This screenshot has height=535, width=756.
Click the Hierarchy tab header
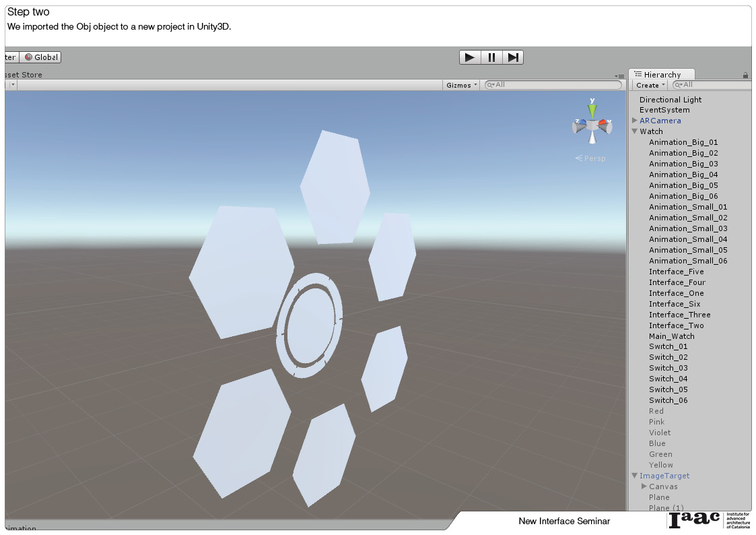click(x=661, y=74)
